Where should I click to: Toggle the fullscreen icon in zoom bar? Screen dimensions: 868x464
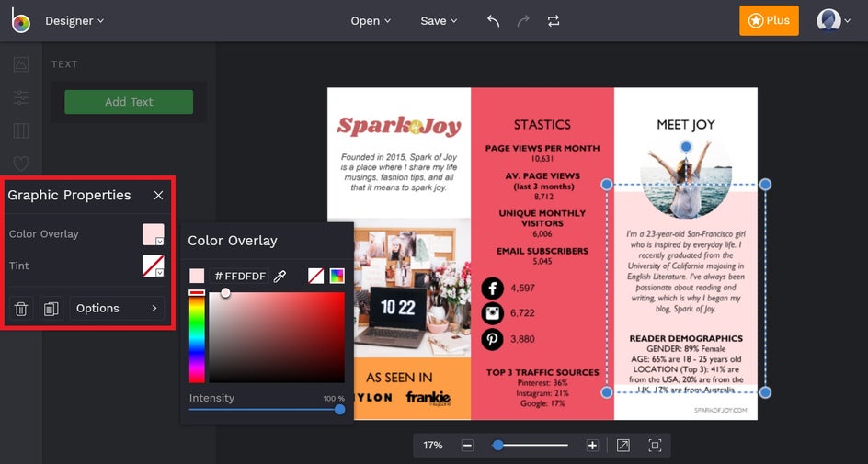pyautogui.click(x=655, y=446)
